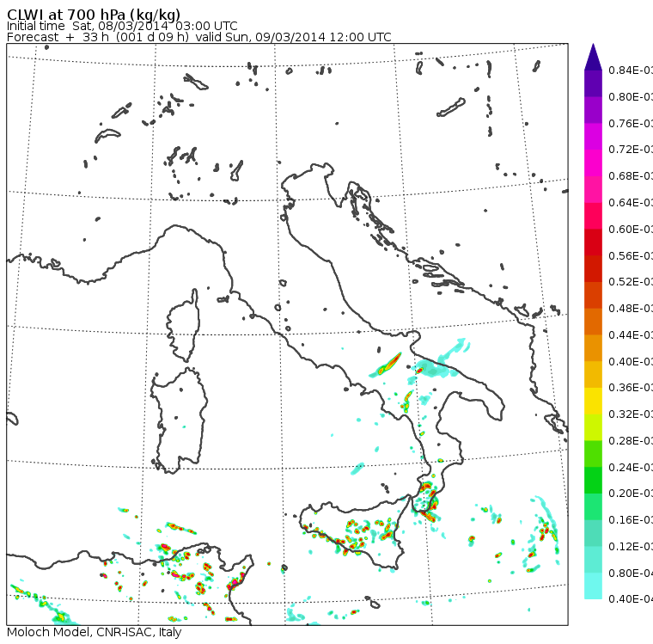Pick the color band between 0.80E-04 and 0.12E

593,560
